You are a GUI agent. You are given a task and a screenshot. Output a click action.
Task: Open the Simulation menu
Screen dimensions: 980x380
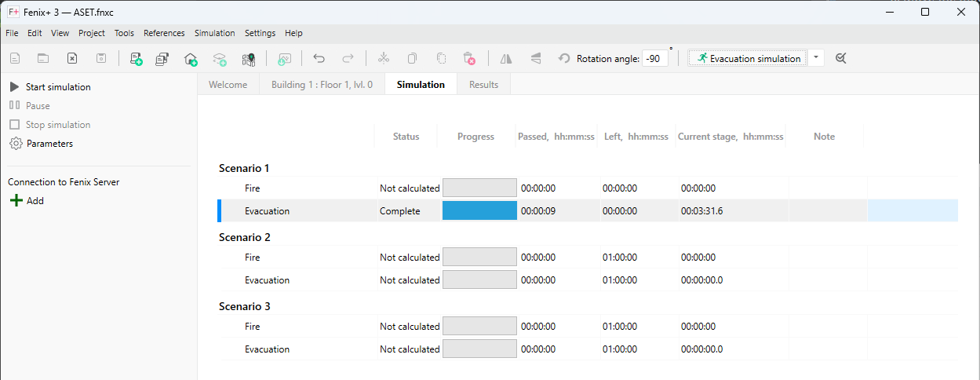pyautogui.click(x=215, y=33)
